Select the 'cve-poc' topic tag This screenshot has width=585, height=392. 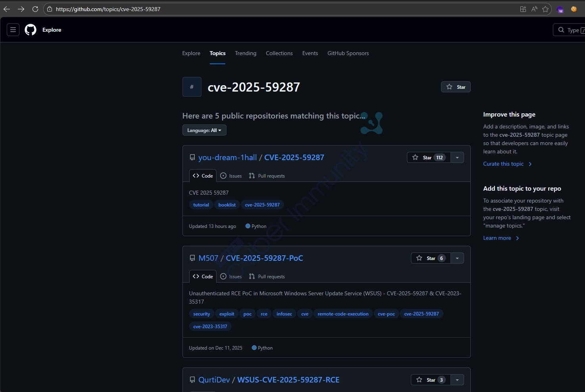click(386, 314)
